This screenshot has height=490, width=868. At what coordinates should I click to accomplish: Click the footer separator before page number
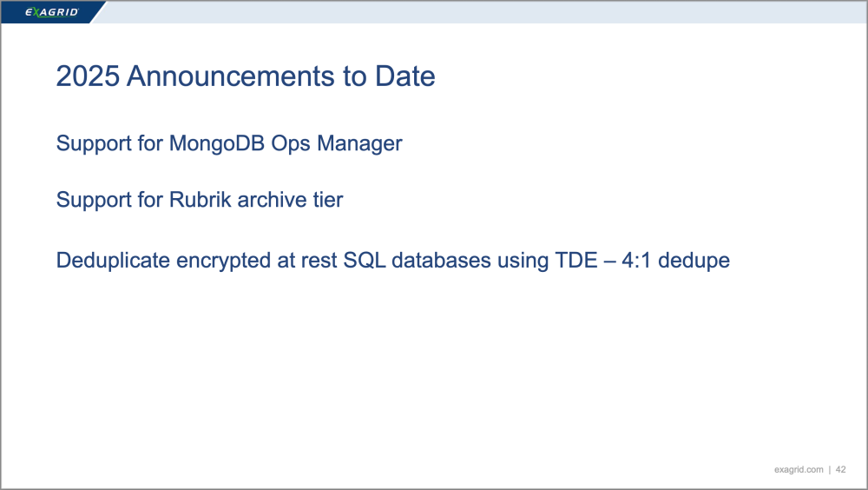[x=830, y=470]
